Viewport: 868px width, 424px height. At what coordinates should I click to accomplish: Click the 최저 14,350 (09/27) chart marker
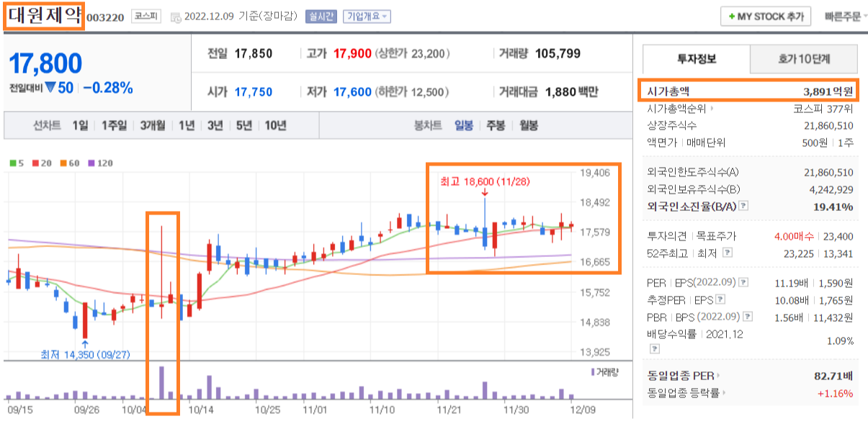point(85,354)
